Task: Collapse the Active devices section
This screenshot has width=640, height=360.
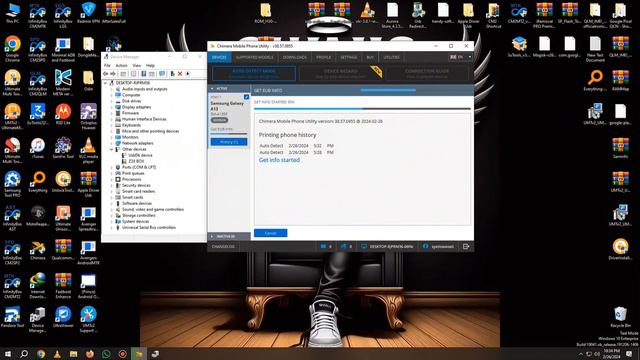Action: [212, 89]
